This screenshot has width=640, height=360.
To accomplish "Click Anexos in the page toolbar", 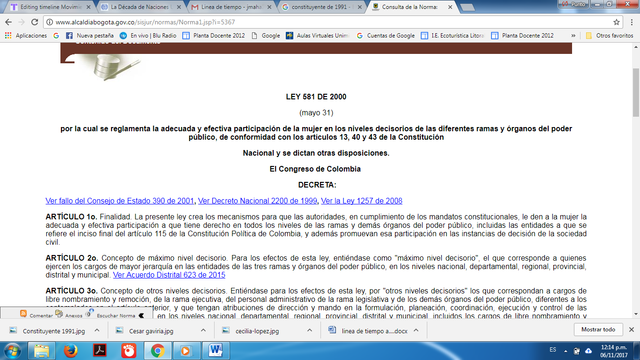I will click(x=69, y=315).
